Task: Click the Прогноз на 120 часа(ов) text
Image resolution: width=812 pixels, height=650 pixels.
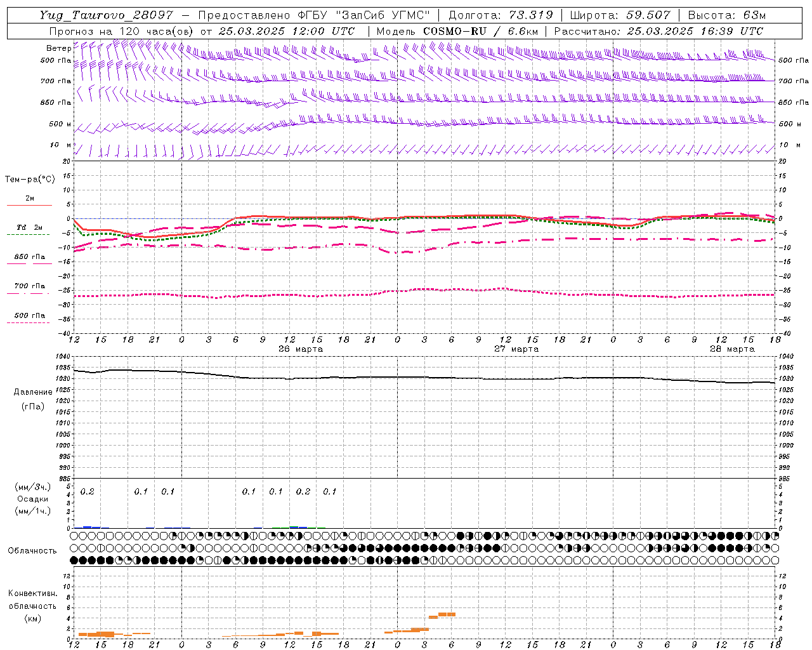Action: pyautogui.click(x=122, y=31)
